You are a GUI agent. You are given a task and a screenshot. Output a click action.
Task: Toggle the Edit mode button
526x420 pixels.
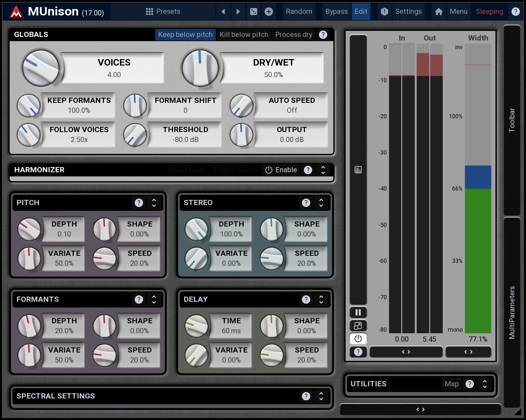click(x=361, y=12)
